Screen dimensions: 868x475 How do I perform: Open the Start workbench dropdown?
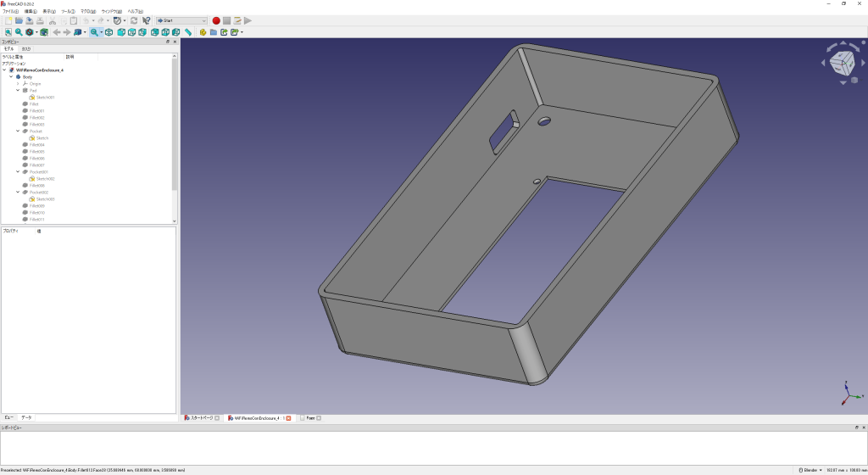pyautogui.click(x=181, y=20)
